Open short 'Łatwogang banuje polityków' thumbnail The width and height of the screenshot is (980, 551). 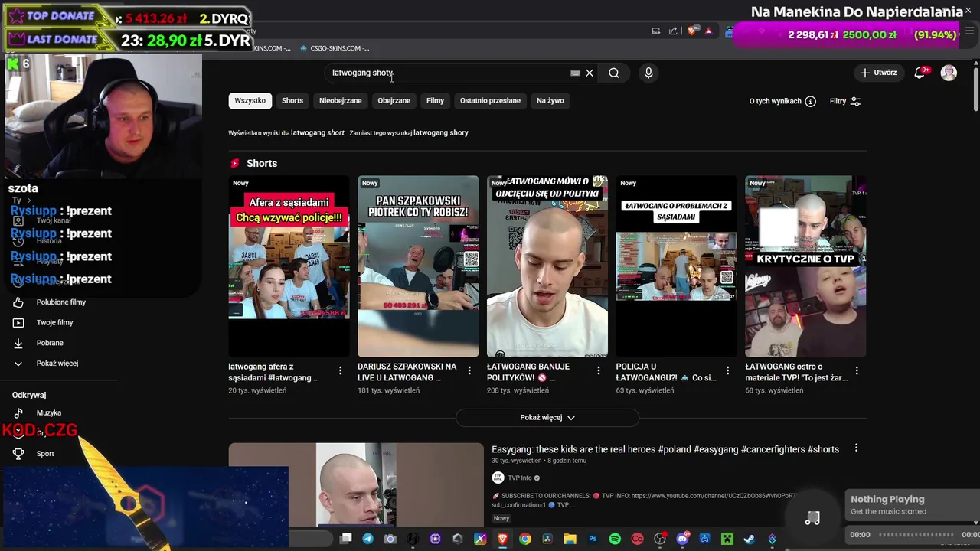tap(547, 266)
